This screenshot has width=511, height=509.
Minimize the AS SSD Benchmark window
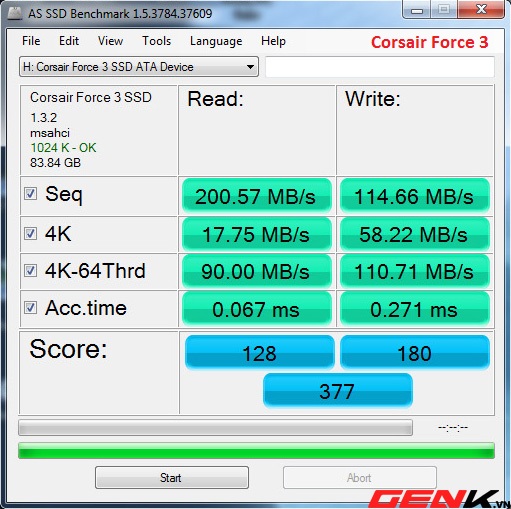click(417, 10)
